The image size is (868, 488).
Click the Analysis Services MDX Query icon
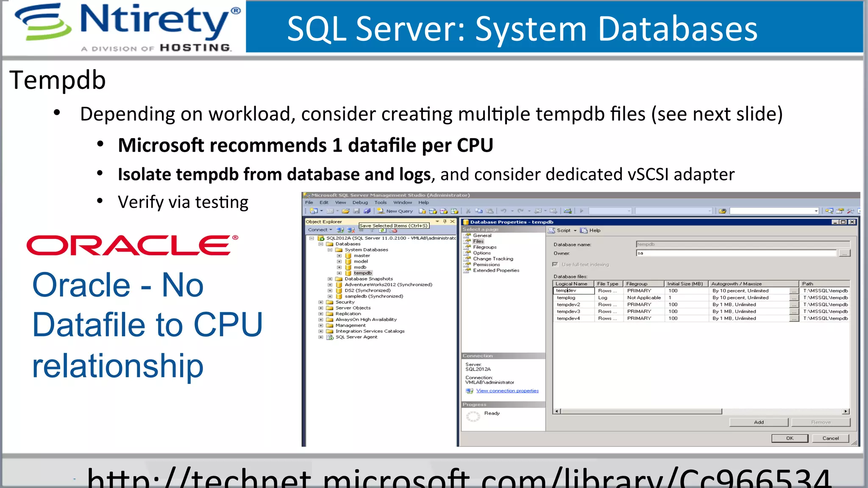(x=433, y=211)
